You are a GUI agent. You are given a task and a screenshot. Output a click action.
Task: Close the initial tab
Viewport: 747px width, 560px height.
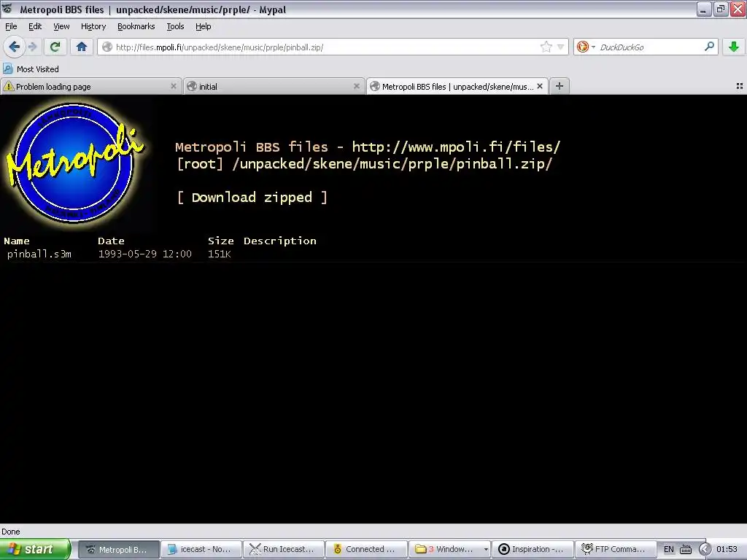tap(356, 86)
